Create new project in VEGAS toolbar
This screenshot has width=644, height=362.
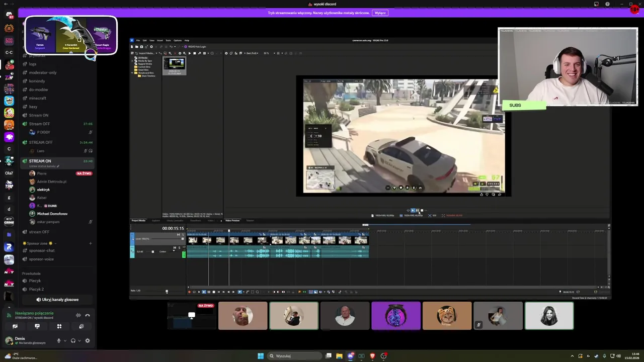132,47
